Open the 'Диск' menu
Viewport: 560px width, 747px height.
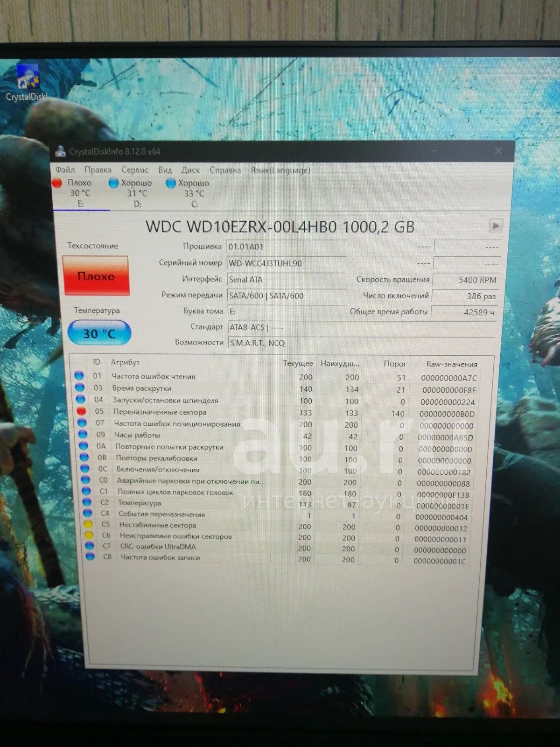190,170
